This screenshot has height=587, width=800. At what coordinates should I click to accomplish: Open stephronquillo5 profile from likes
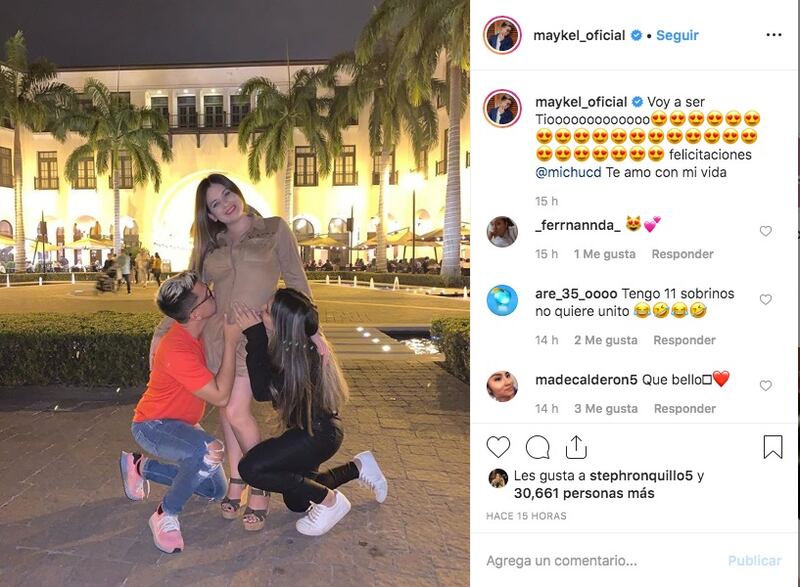click(x=641, y=476)
